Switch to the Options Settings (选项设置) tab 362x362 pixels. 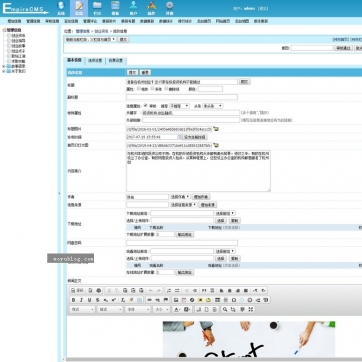point(95,61)
